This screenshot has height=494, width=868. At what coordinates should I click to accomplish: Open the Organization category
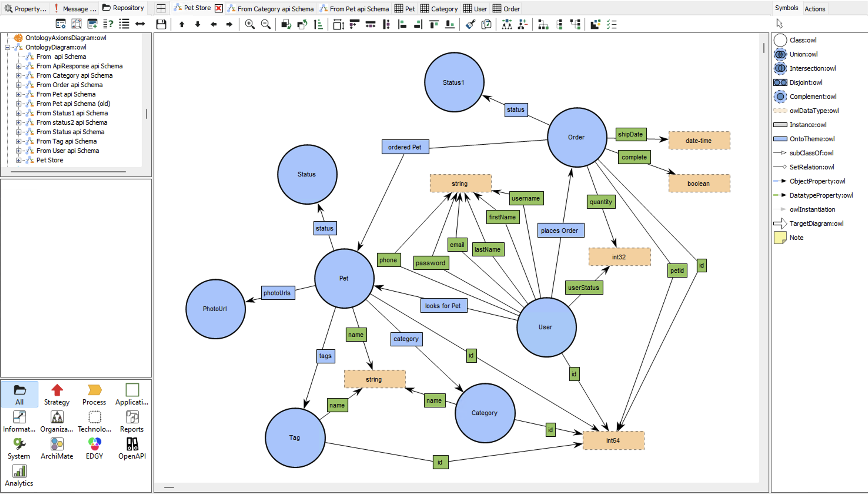click(x=57, y=421)
